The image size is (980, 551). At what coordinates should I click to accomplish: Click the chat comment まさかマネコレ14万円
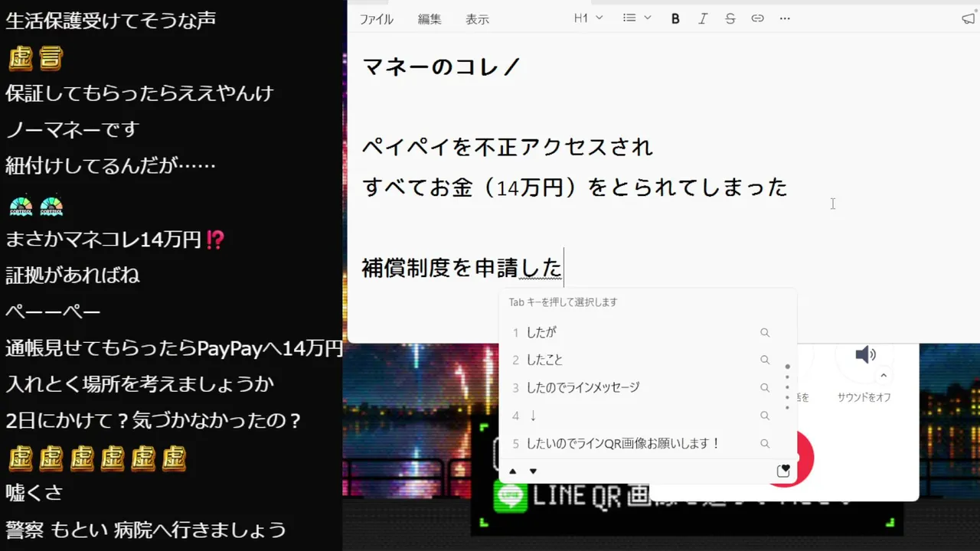coord(115,240)
